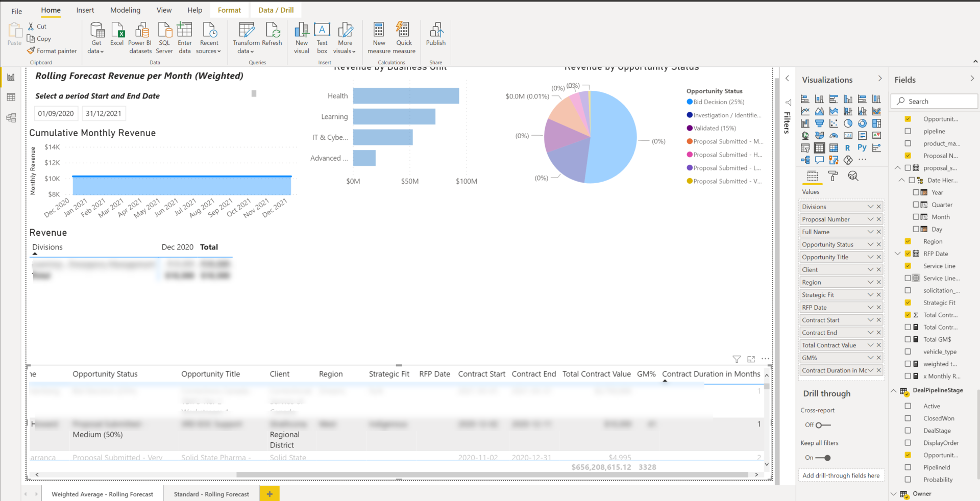Expand the Filters pane arrow

point(787,79)
